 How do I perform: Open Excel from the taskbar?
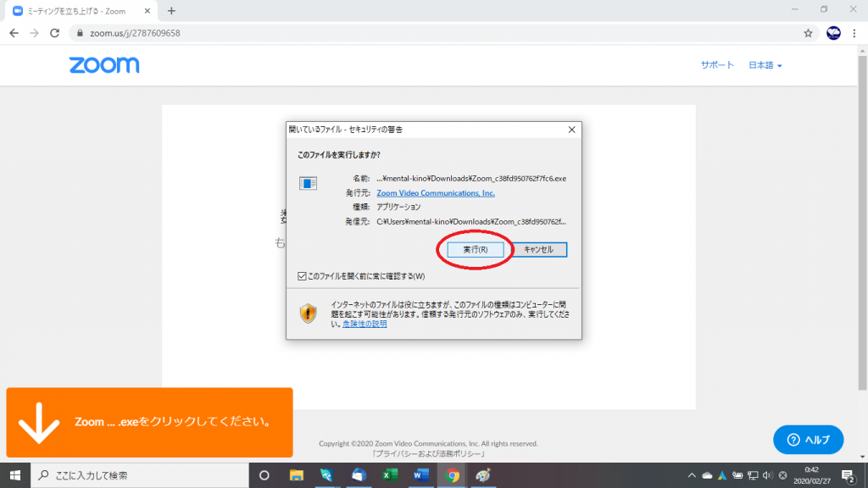point(390,475)
